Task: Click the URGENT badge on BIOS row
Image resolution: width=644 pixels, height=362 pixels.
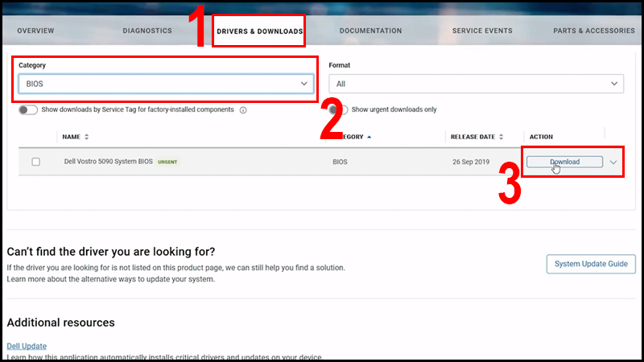Action: click(167, 162)
